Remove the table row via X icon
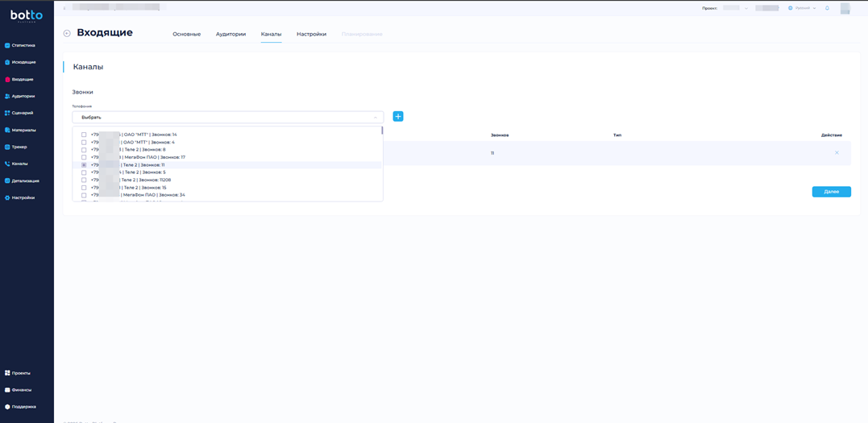Image resolution: width=868 pixels, height=423 pixels. tap(837, 153)
